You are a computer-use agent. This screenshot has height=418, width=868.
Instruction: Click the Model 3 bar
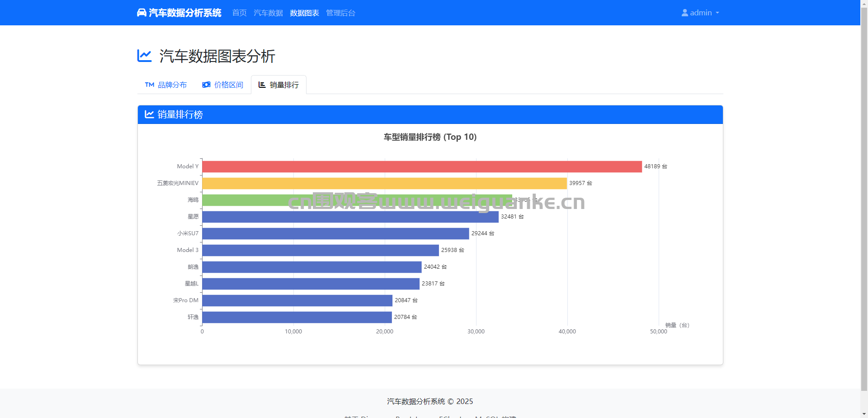321,250
